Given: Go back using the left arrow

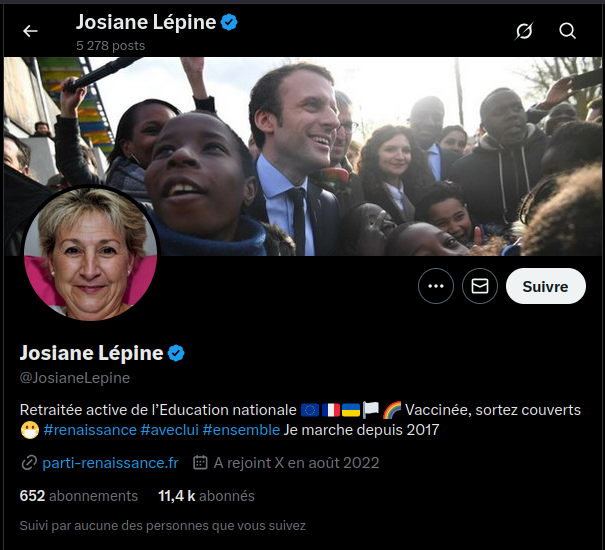Looking at the screenshot, I should (x=30, y=31).
